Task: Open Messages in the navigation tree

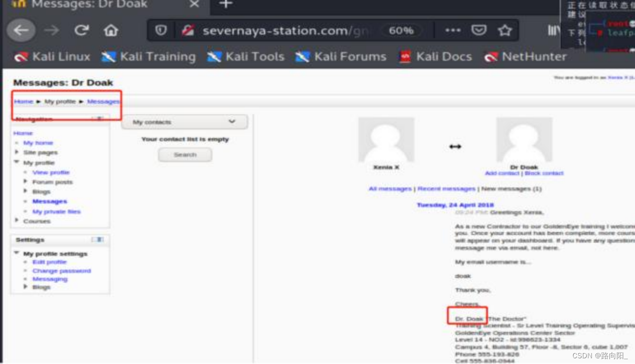Action: [50, 201]
